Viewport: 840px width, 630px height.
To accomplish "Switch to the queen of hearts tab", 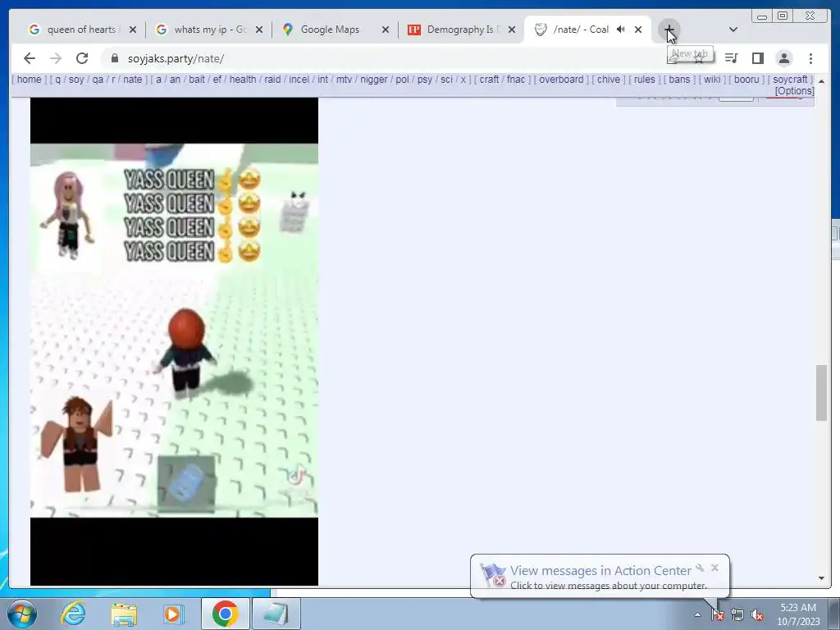I will coord(81,30).
